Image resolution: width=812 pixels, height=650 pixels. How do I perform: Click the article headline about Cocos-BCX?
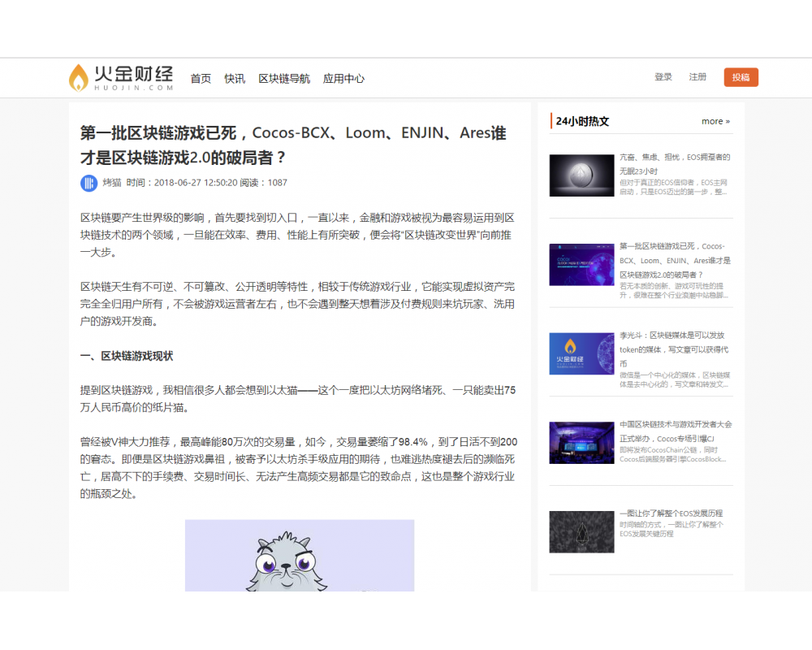293,145
